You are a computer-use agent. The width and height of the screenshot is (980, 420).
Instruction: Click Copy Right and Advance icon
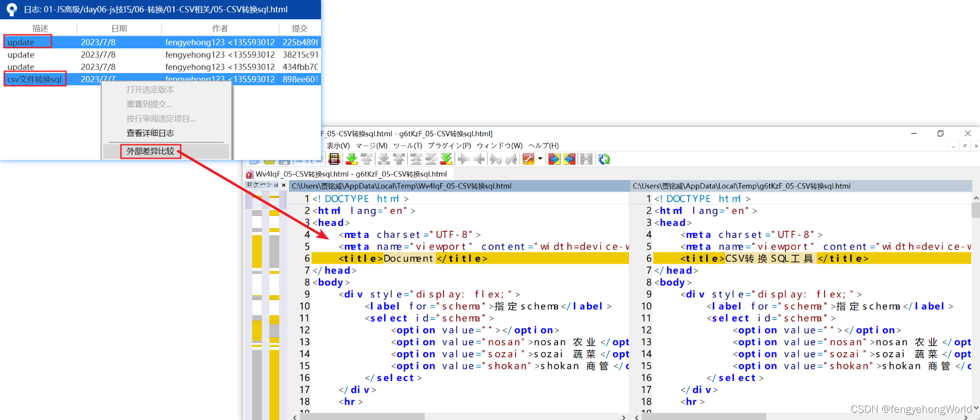click(x=496, y=159)
